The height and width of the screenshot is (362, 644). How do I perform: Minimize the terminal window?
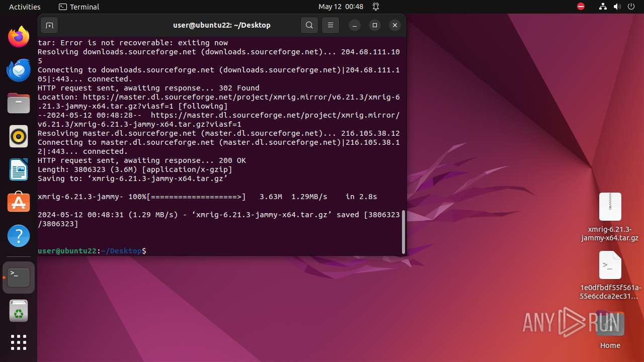(355, 25)
